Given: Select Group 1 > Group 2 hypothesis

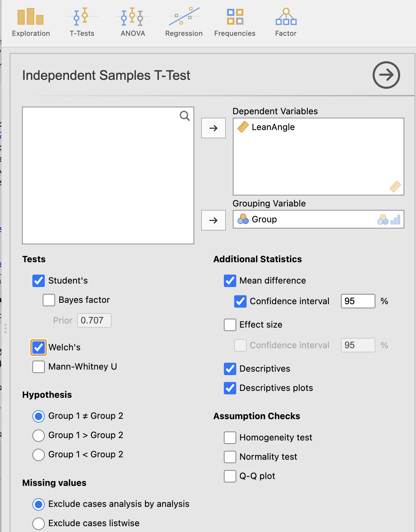Looking at the screenshot, I should 39,435.
